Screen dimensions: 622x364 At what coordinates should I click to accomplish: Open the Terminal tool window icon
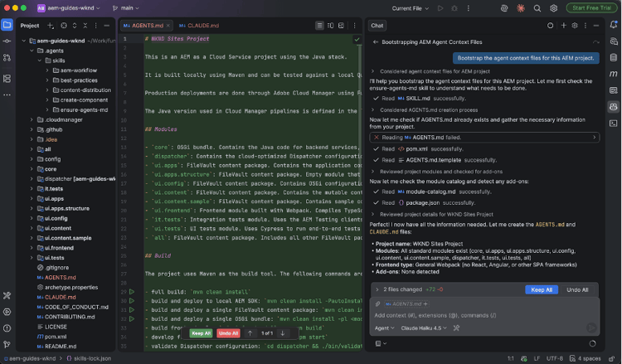click(x=613, y=124)
